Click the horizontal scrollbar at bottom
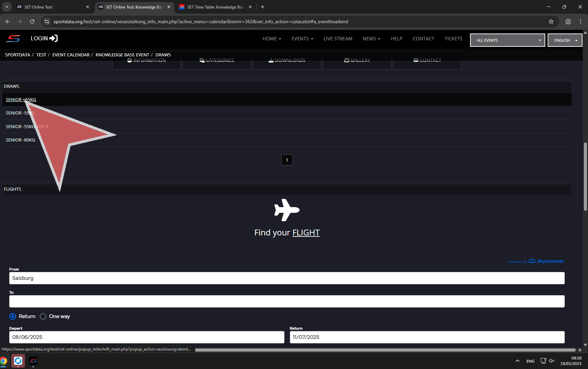588x369 pixels. (x=385, y=350)
